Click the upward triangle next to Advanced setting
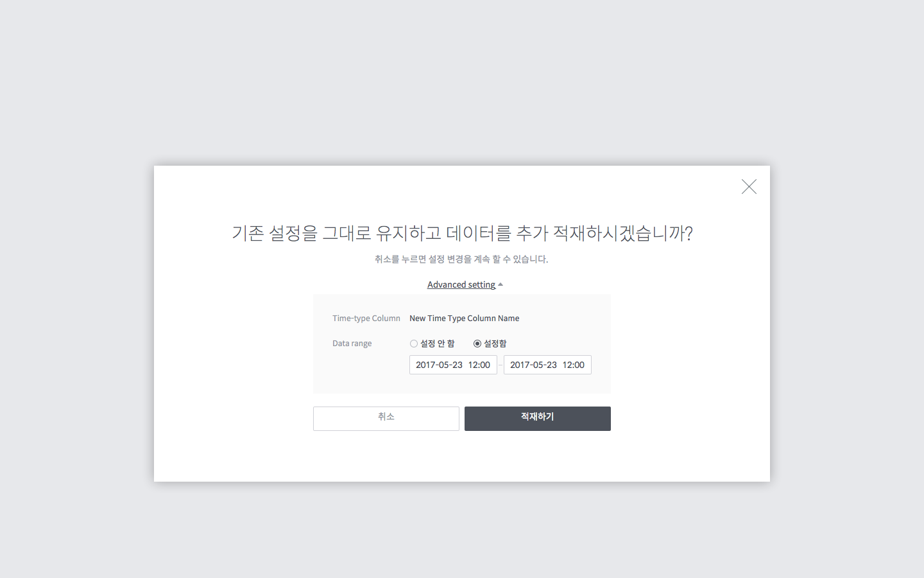924x578 pixels. coord(501,284)
